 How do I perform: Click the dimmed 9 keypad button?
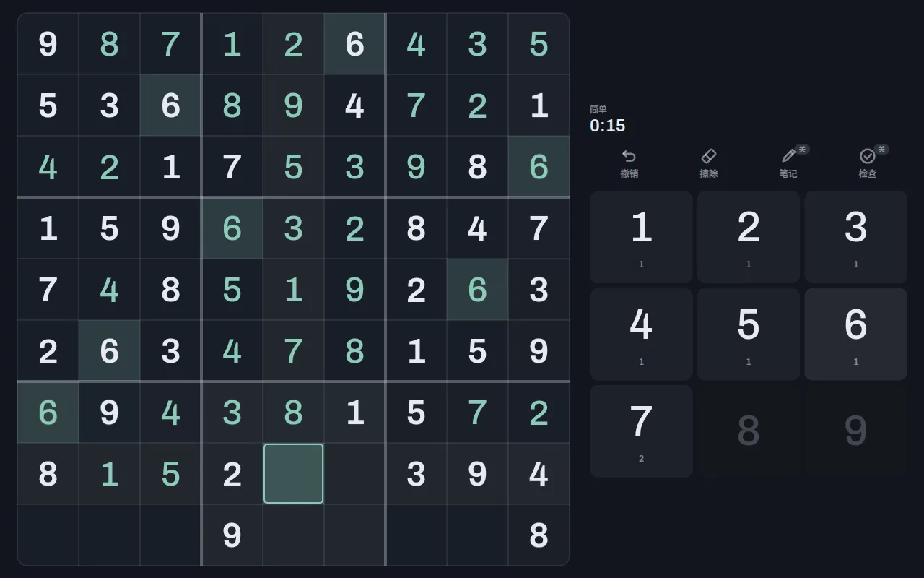click(x=855, y=431)
